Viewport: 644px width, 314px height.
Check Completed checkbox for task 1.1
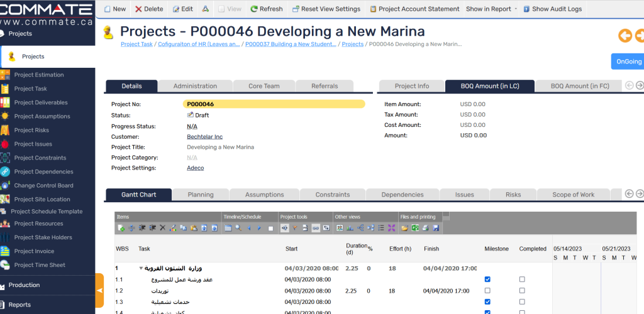(x=522, y=279)
